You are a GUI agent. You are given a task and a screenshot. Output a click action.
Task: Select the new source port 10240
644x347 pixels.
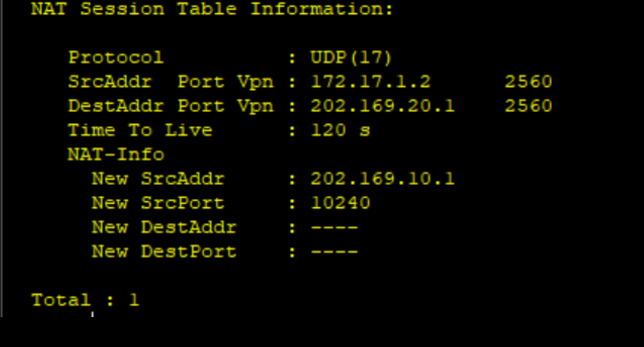point(340,203)
